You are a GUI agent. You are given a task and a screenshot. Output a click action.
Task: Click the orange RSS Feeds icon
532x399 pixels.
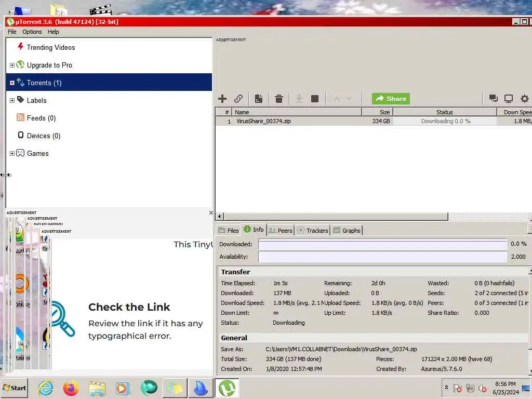[20, 117]
